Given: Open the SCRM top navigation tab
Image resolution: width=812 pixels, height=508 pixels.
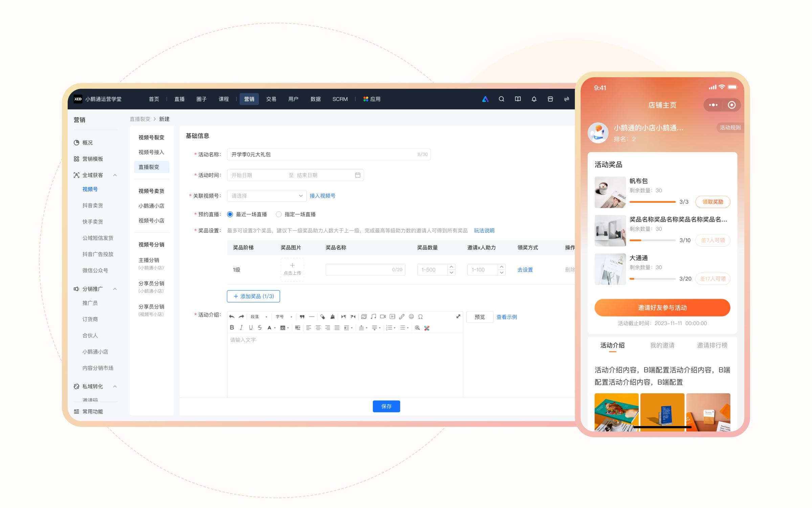Looking at the screenshot, I should [x=340, y=99].
